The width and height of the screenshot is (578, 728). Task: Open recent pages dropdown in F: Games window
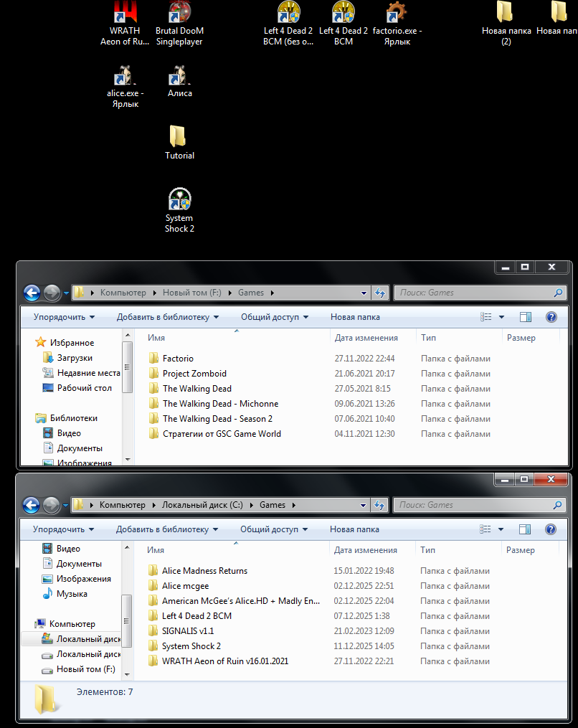(x=66, y=293)
